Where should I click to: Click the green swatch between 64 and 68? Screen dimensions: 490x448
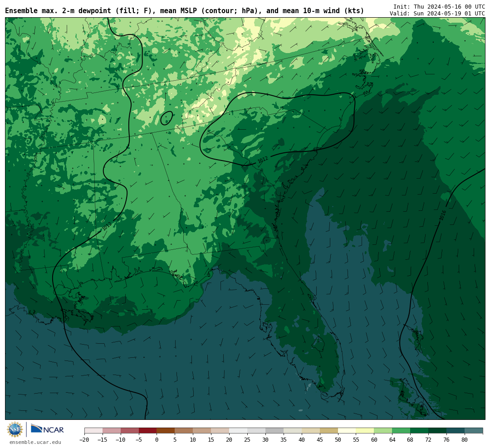402,430
